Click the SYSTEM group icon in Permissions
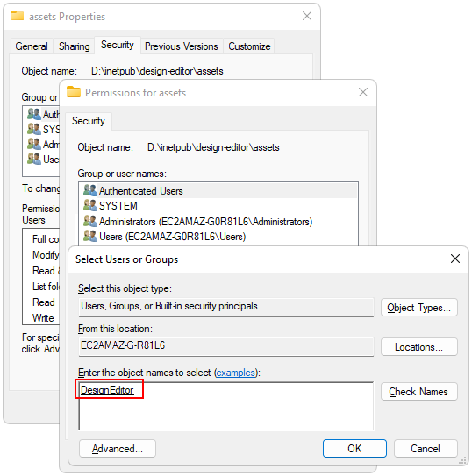 pyautogui.click(x=90, y=205)
